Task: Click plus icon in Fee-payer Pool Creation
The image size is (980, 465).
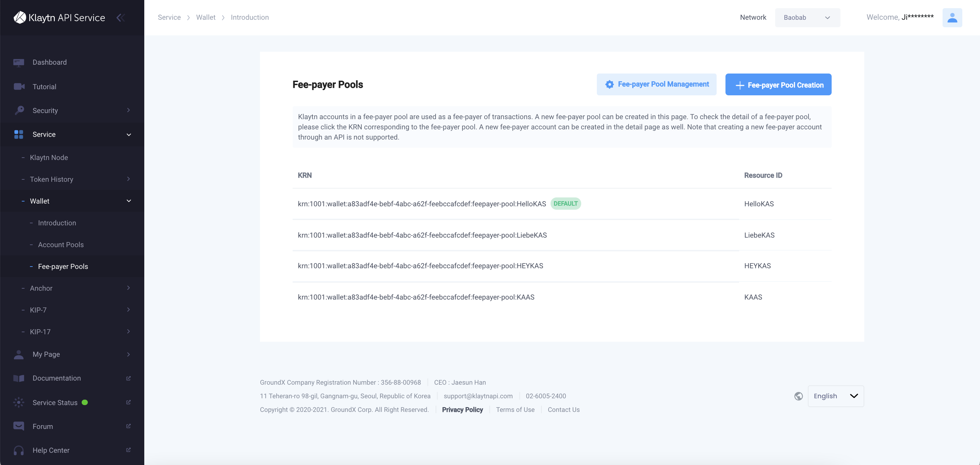Action: point(740,85)
